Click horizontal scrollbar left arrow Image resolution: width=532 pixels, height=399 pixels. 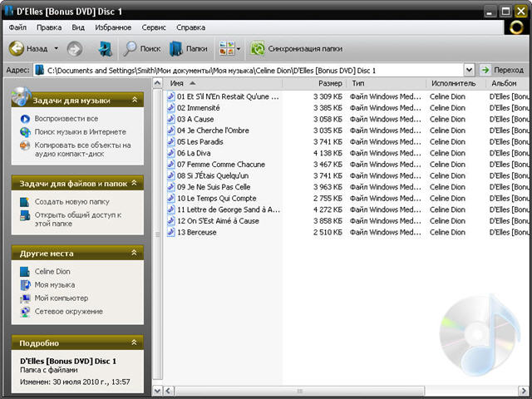(169, 391)
